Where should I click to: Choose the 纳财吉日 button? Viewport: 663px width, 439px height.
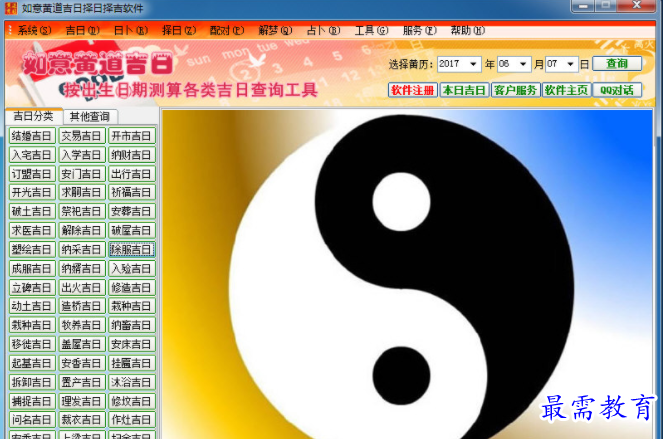[x=132, y=155]
